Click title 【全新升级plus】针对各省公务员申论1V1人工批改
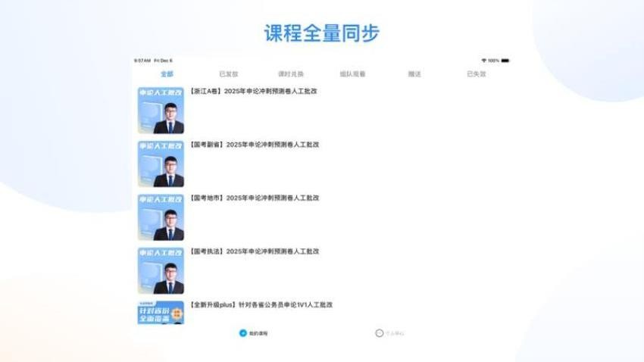The width and height of the screenshot is (644, 362). pyautogui.click(x=261, y=304)
